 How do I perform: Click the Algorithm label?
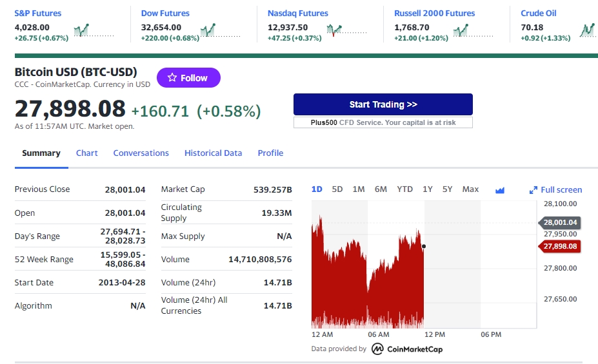click(33, 306)
